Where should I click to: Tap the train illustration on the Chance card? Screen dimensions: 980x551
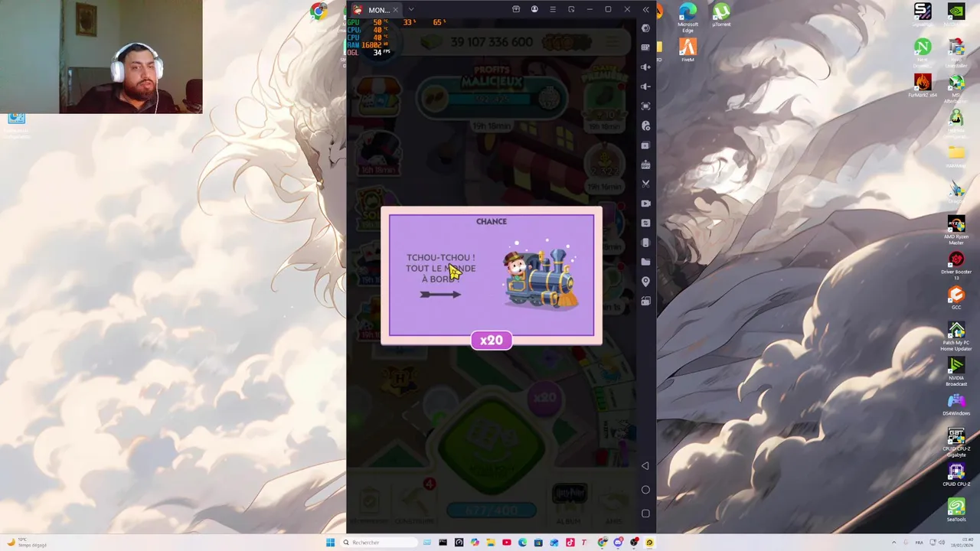(541, 277)
